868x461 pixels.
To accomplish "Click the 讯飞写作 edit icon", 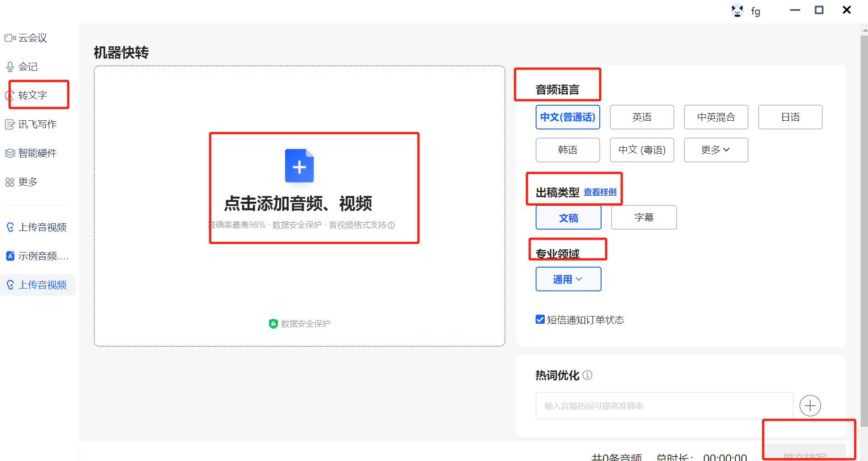I will click(10, 124).
